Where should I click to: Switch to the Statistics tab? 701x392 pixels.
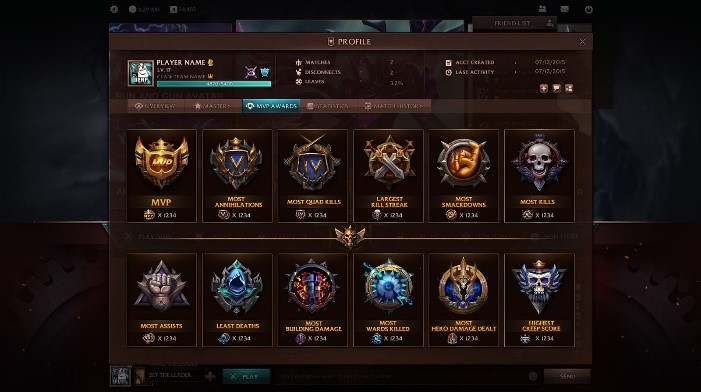click(329, 106)
